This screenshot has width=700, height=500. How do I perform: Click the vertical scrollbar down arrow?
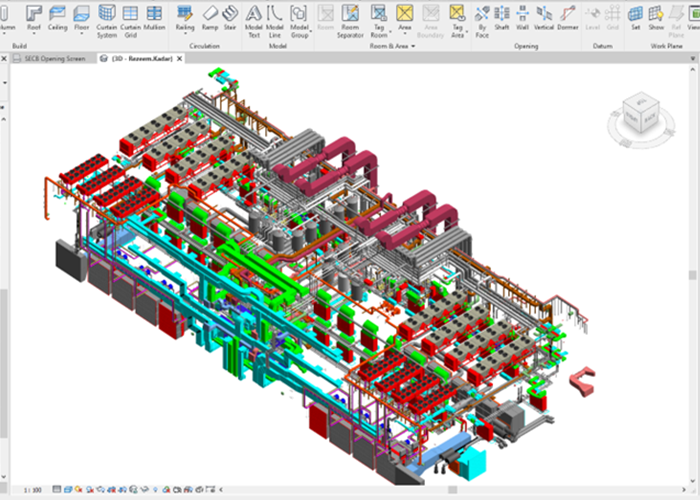693,480
